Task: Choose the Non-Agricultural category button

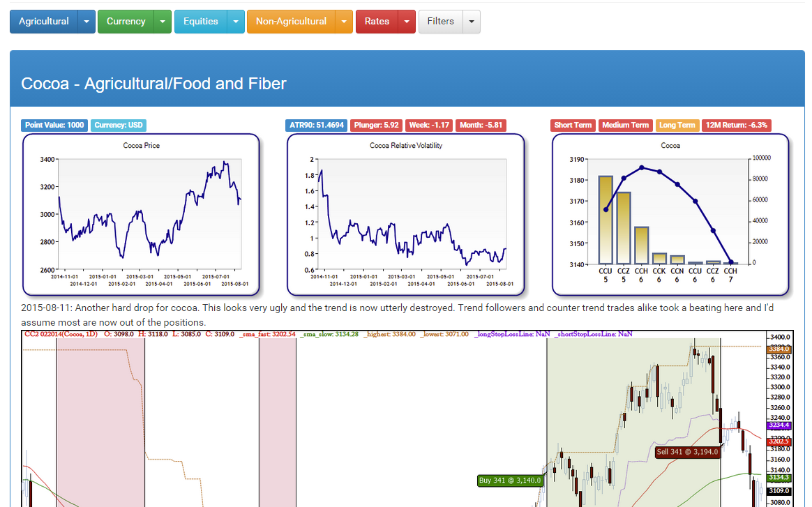Action: [292, 22]
